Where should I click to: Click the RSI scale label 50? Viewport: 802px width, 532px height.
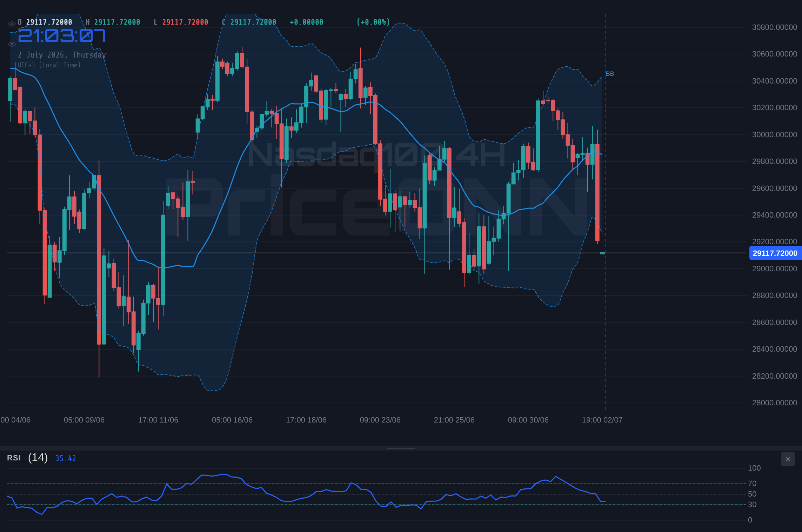(752, 494)
